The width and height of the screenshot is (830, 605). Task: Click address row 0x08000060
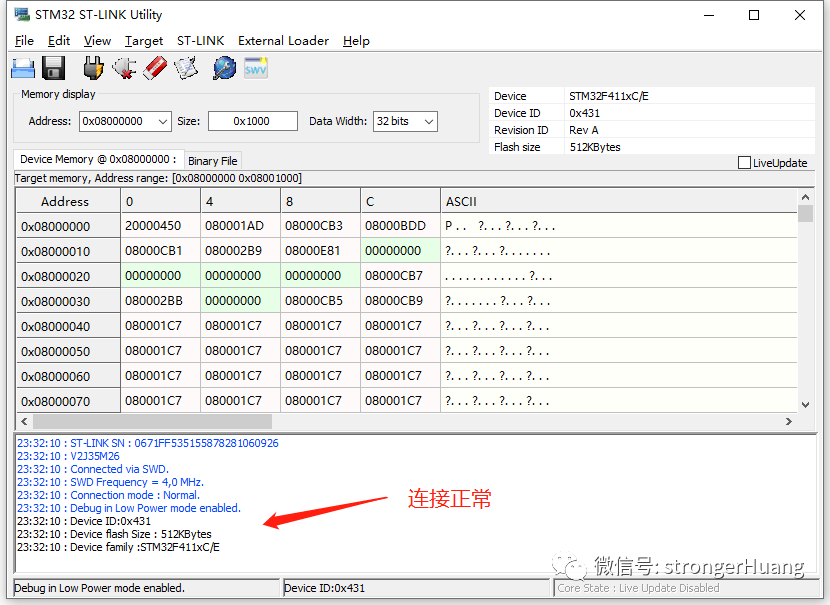coord(68,376)
